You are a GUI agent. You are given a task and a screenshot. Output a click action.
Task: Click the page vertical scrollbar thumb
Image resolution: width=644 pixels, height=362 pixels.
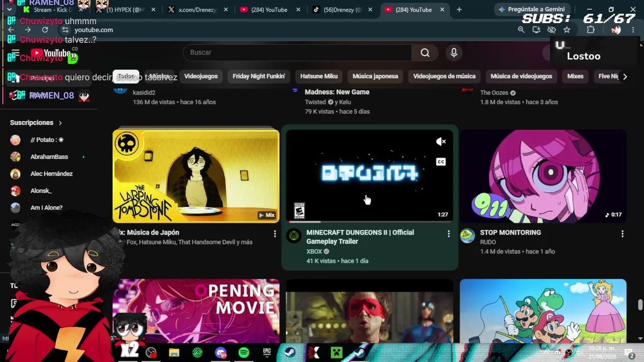(640, 305)
